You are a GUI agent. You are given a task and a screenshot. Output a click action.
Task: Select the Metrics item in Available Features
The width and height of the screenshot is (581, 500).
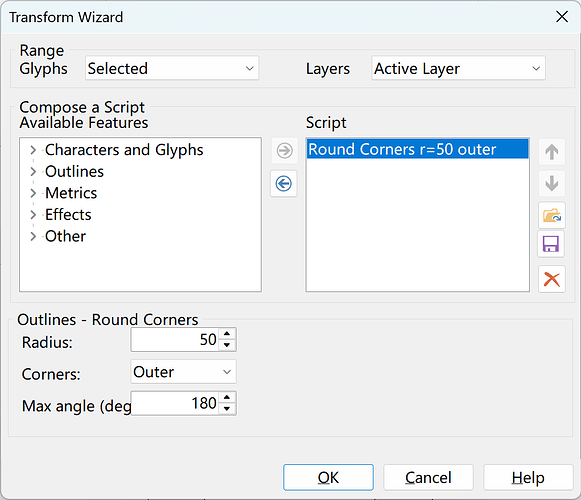(x=71, y=193)
